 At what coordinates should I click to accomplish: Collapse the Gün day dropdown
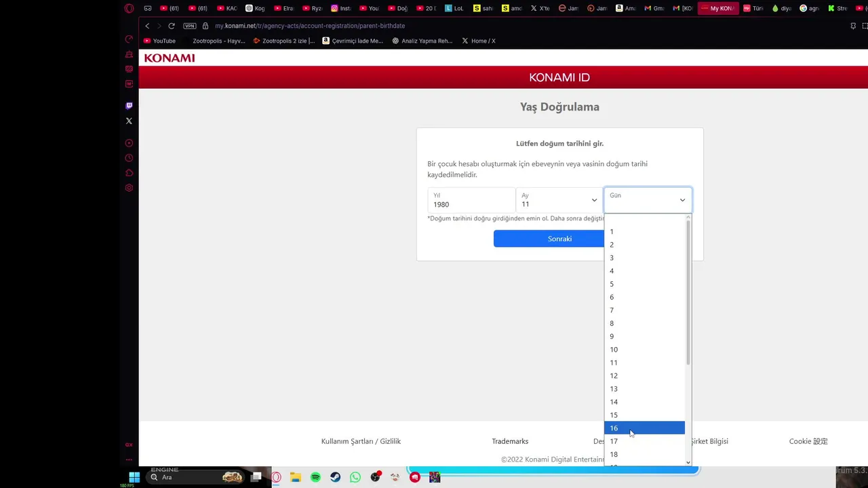[648, 200]
